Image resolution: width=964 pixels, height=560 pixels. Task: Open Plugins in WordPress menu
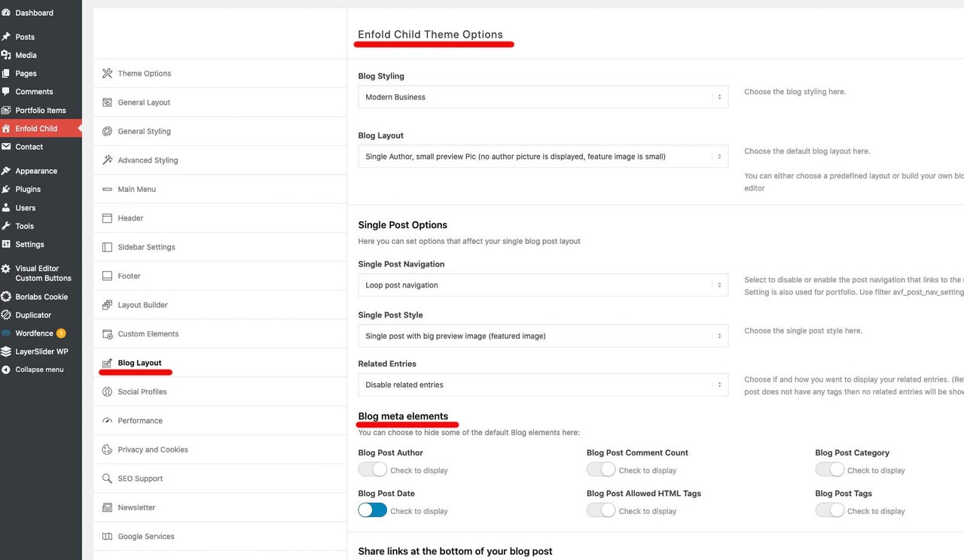[41, 189]
